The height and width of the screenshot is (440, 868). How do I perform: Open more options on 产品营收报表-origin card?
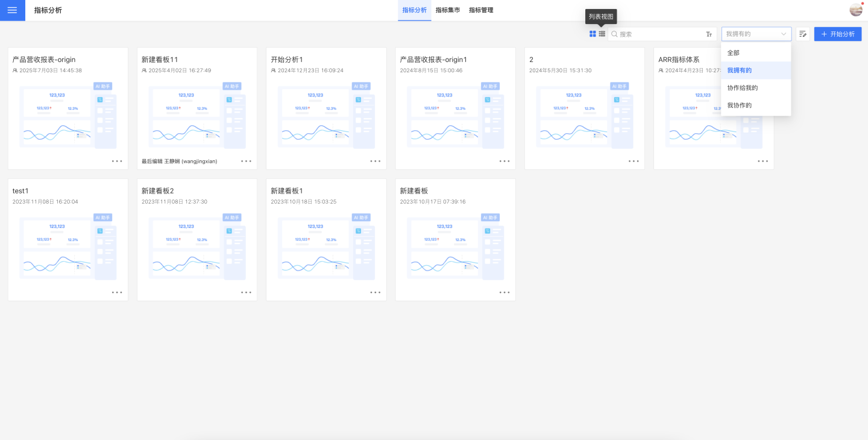click(117, 162)
